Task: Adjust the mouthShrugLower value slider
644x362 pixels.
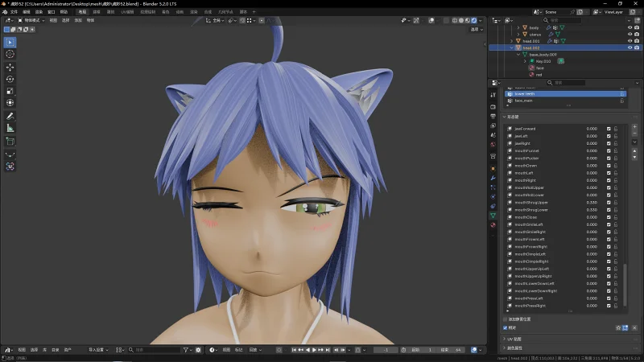Action: tap(592, 210)
